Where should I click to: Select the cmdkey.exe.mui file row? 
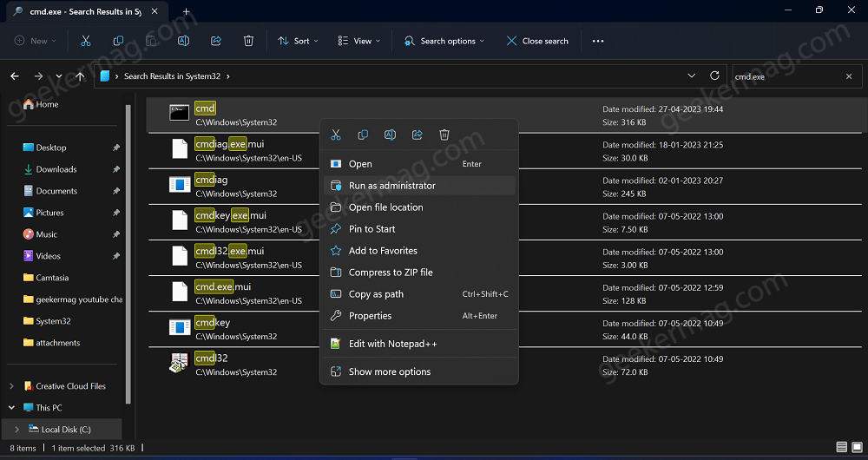[x=505, y=222]
